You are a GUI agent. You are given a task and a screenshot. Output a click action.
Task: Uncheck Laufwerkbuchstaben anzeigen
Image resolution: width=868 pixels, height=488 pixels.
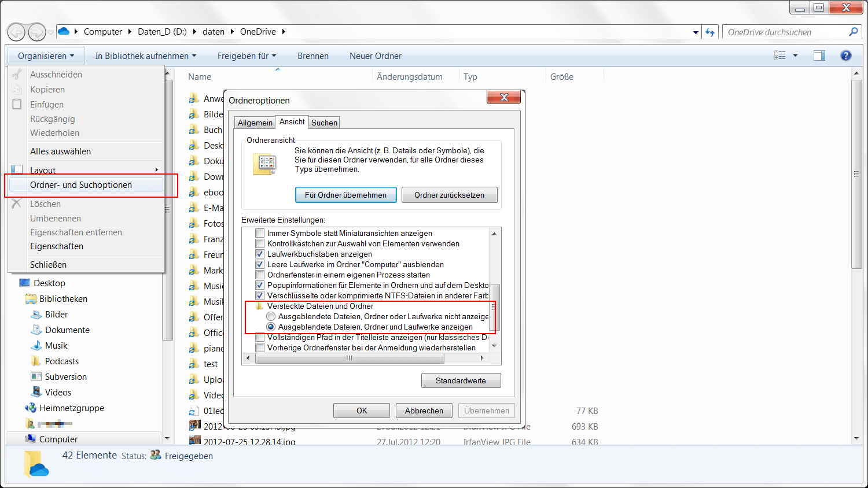(260, 254)
